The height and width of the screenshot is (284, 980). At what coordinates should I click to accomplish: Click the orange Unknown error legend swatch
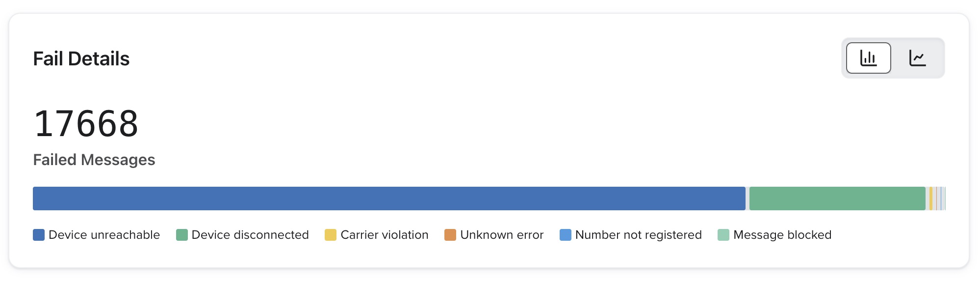(450, 235)
